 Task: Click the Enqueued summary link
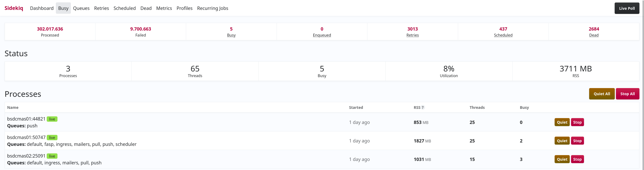[322, 35]
